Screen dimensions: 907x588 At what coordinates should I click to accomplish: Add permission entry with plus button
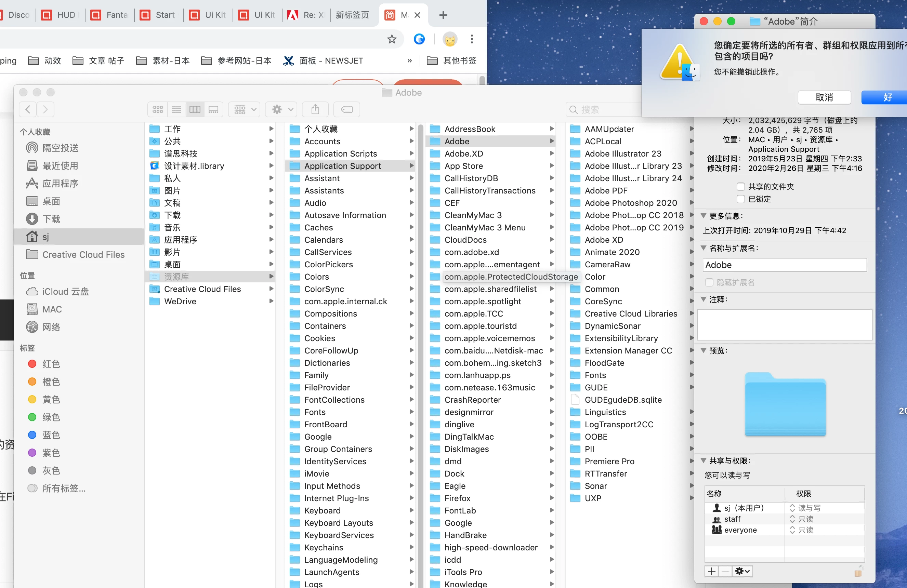coord(711,571)
